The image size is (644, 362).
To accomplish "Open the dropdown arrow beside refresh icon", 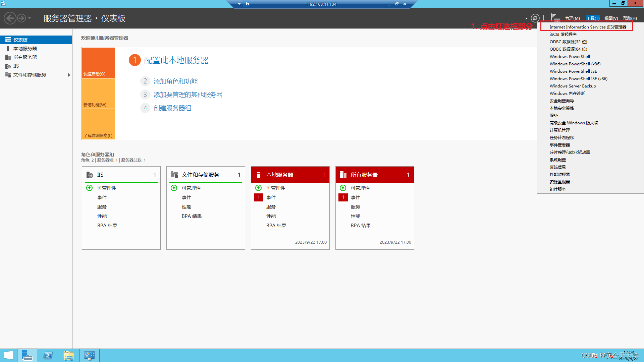I will tap(526, 18).
